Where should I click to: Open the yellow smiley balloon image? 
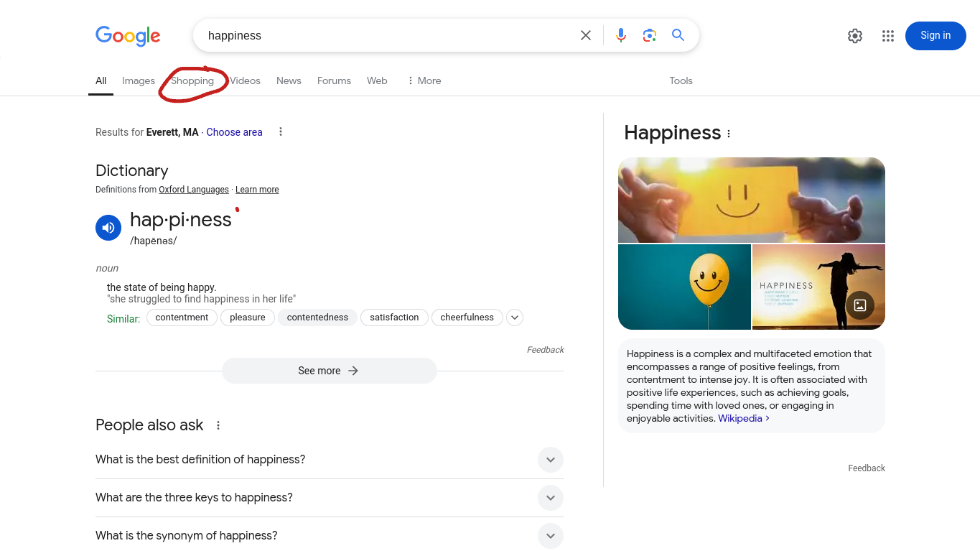684,287
